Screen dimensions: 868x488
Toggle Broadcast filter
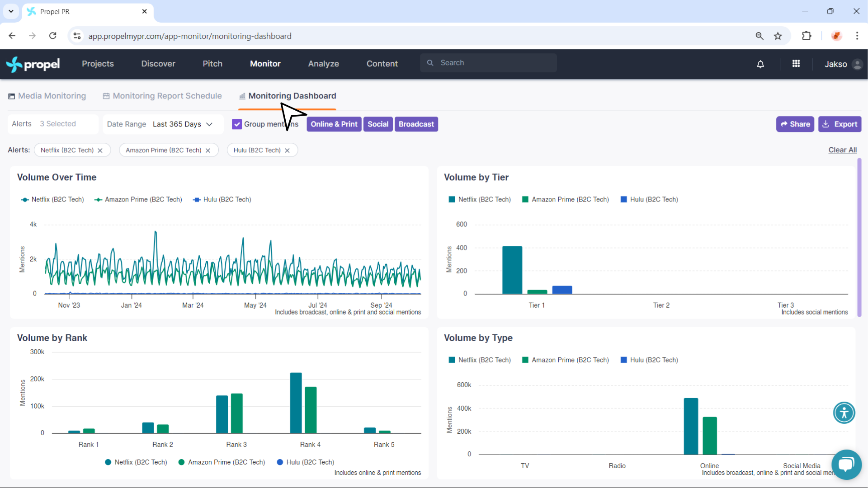tap(416, 124)
